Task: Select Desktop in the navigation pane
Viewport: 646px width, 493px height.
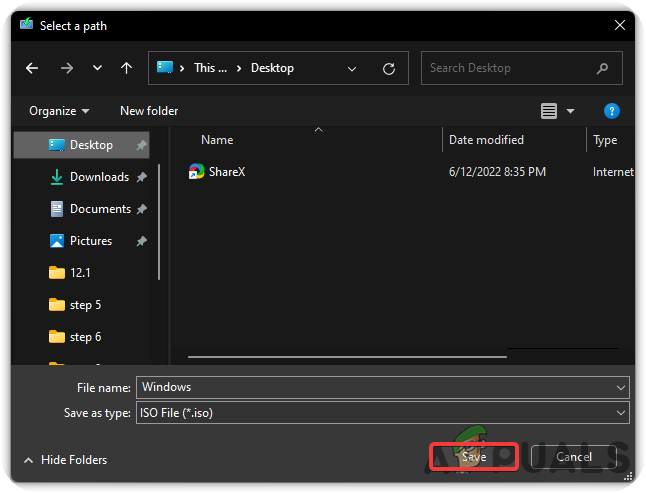Action: tap(82, 145)
